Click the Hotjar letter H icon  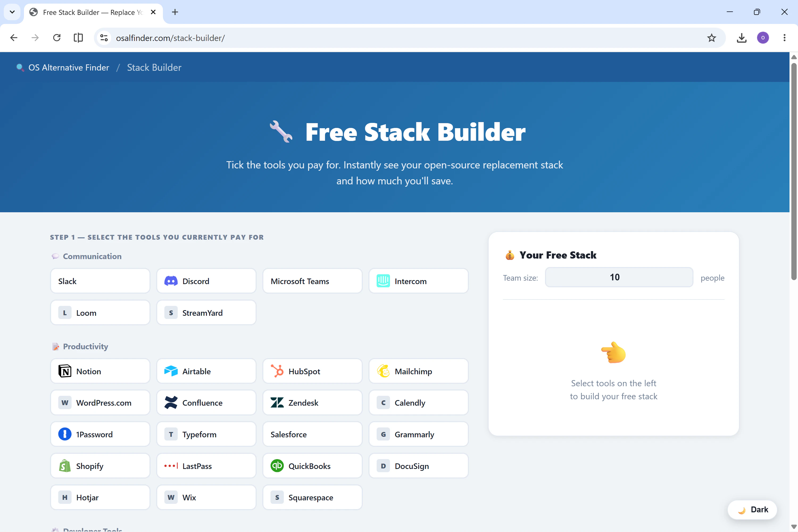click(x=65, y=497)
